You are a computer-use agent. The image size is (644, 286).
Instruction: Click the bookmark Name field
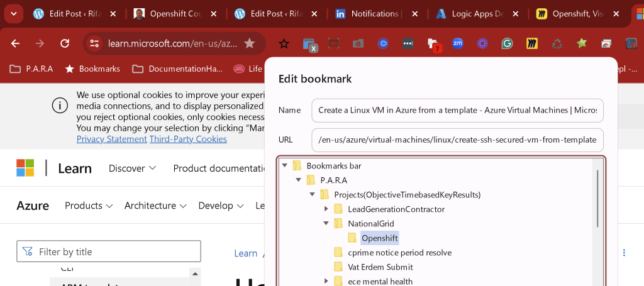coord(458,111)
